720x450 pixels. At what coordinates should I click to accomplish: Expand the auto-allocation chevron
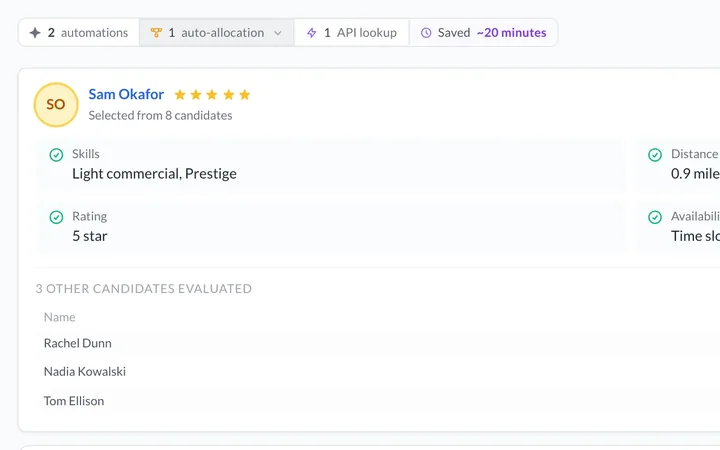[278, 33]
